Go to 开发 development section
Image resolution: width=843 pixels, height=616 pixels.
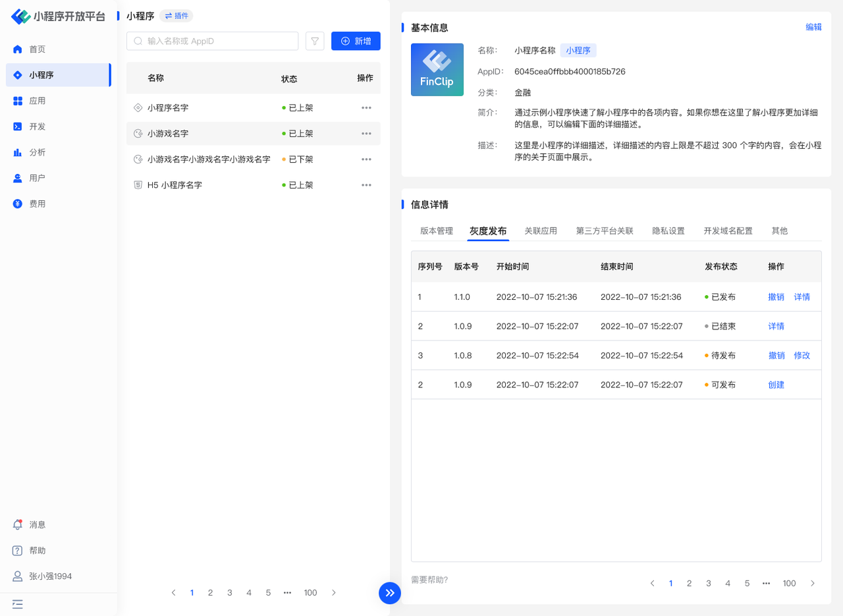click(x=38, y=126)
